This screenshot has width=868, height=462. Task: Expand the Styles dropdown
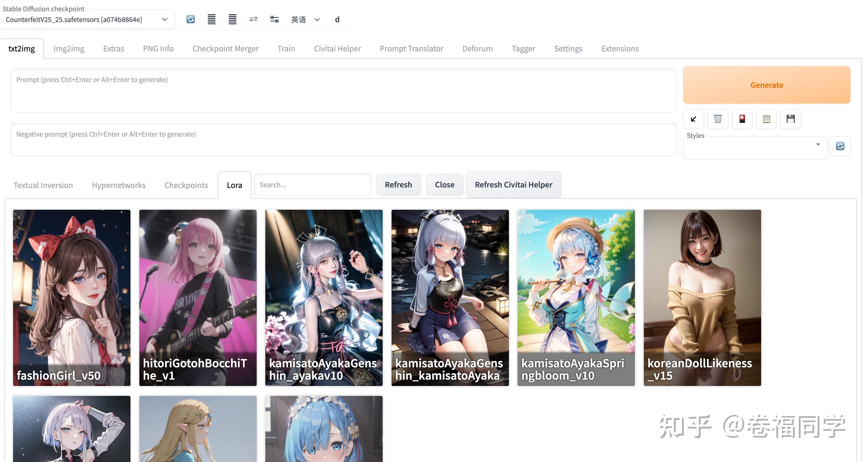(818, 145)
